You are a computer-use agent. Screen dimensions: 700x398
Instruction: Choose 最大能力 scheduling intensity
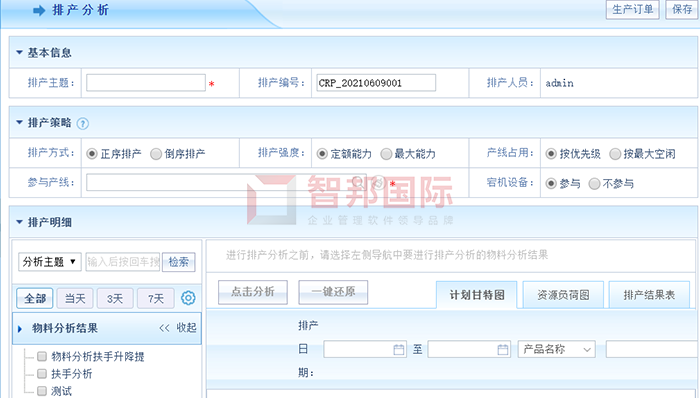pos(386,154)
